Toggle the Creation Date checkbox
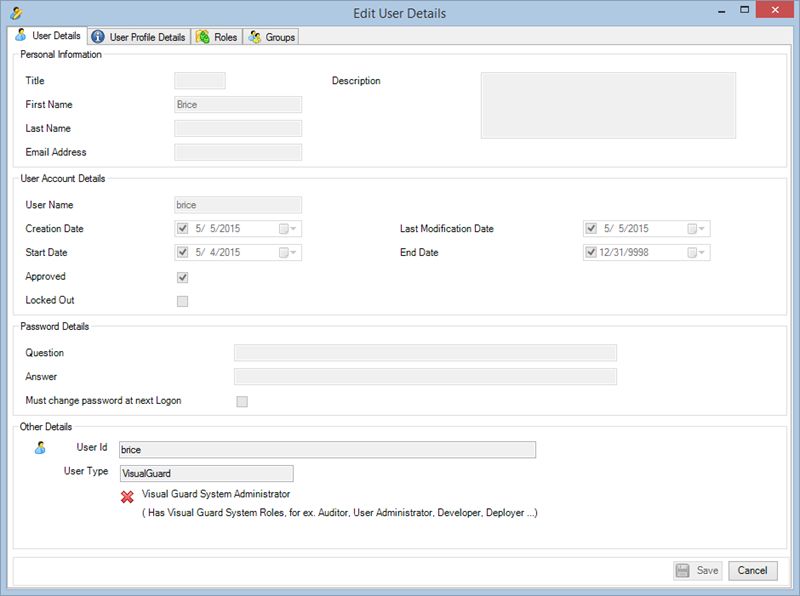The height and width of the screenshot is (596, 800). click(183, 228)
